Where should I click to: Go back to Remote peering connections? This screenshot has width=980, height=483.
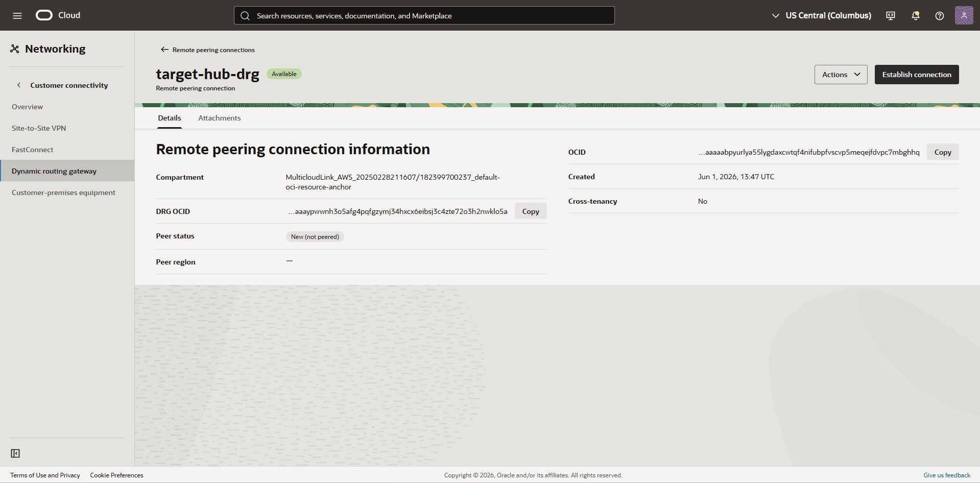[x=213, y=50]
